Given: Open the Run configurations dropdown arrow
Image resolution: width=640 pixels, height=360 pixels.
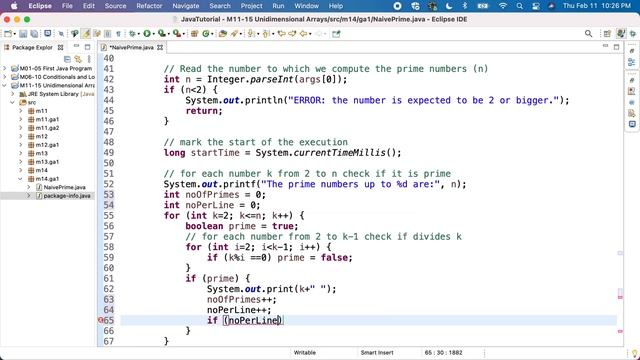Looking at the screenshot, I should pos(154,34).
